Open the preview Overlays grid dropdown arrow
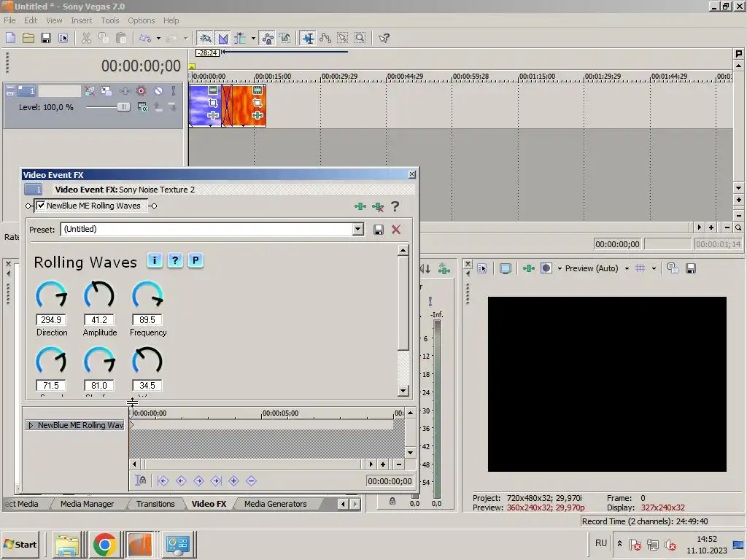 coord(654,268)
